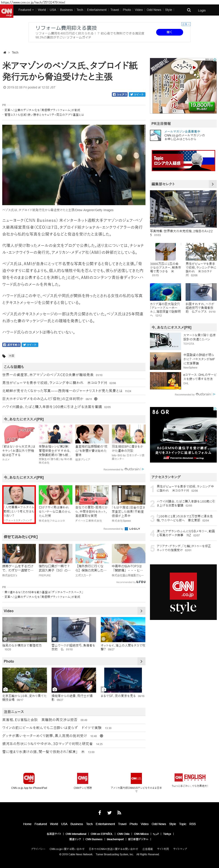Open the CNN/US logo link
The image size is (219, 868).
(136, 778)
